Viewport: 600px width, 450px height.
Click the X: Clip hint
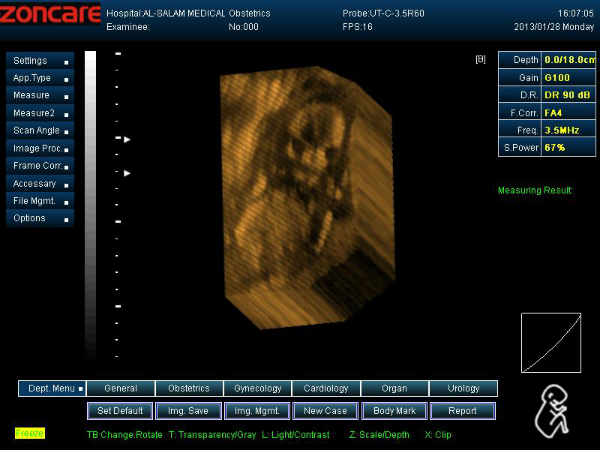438,435
